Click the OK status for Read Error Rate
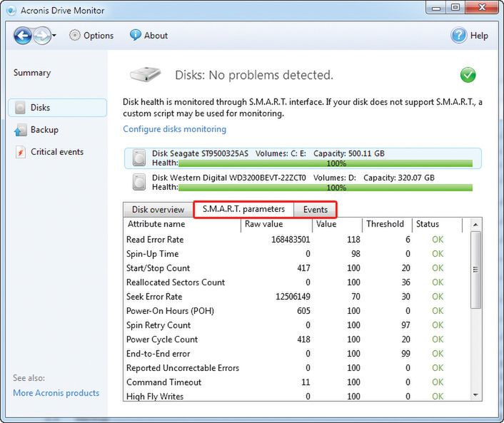This screenshot has width=504, height=423. [x=438, y=240]
